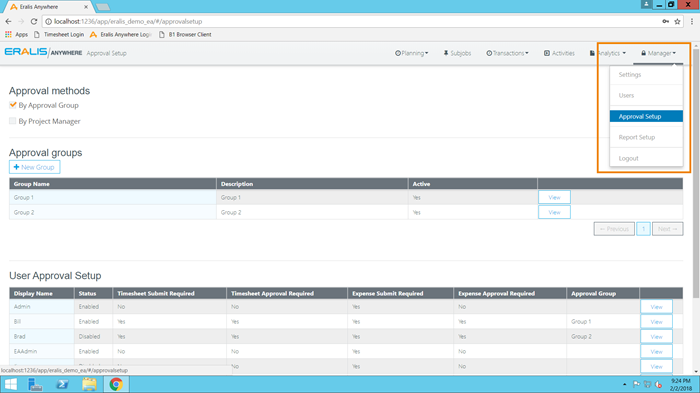Open Chrome's three-dot menu
This screenshot has height=393, width=700.
[692, 21]
